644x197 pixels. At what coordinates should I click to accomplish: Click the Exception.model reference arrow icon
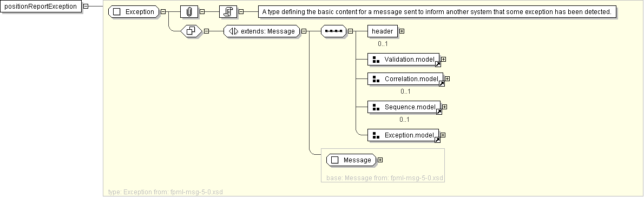[x=437, y=140]
